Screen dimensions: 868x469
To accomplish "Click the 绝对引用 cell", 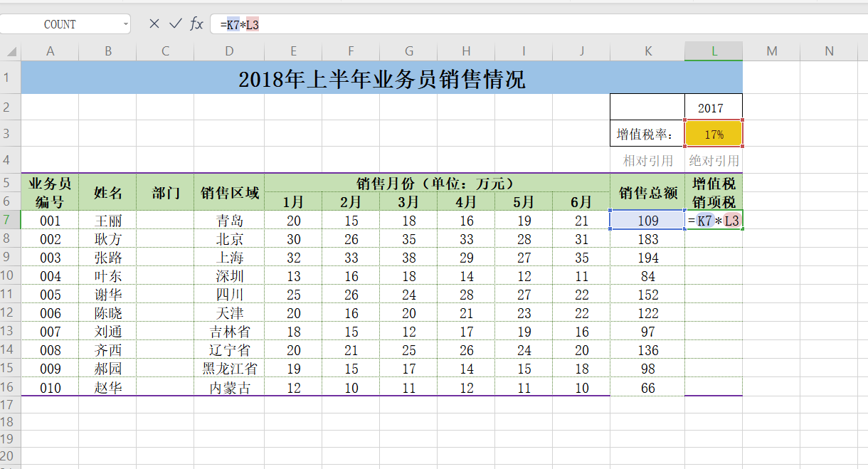I will [714, 160].
